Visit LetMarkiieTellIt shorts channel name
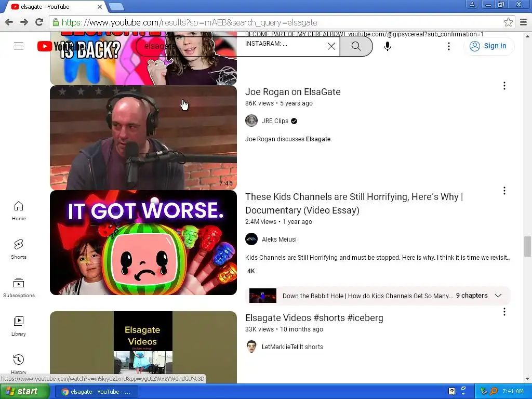The image size is (532, 399). (292, 347)
